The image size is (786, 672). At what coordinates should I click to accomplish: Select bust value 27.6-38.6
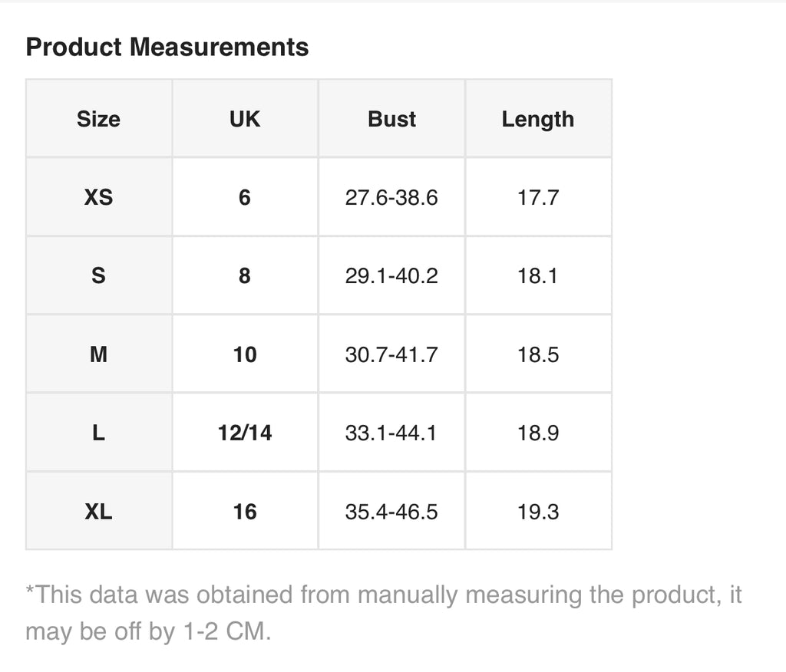point(391,197)
